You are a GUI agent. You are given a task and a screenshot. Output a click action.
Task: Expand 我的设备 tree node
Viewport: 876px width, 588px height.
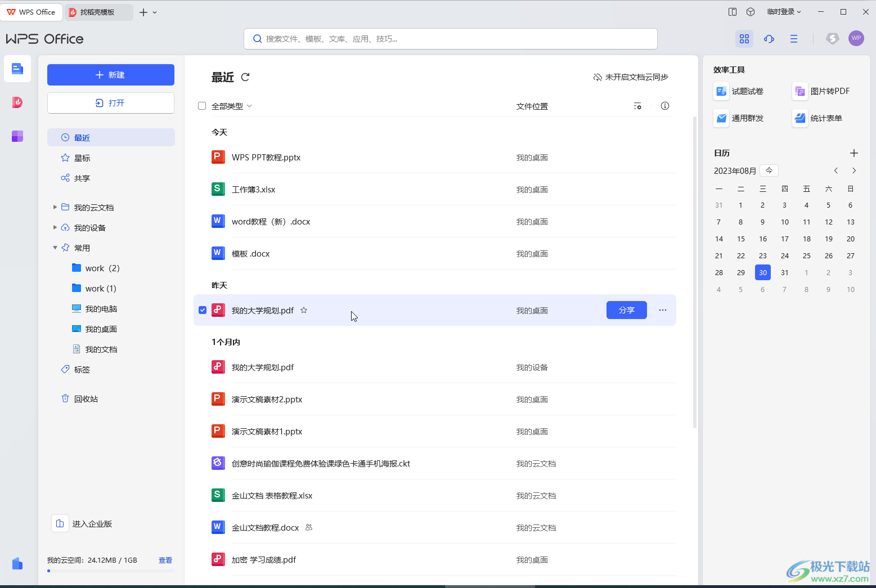[55, 227]
